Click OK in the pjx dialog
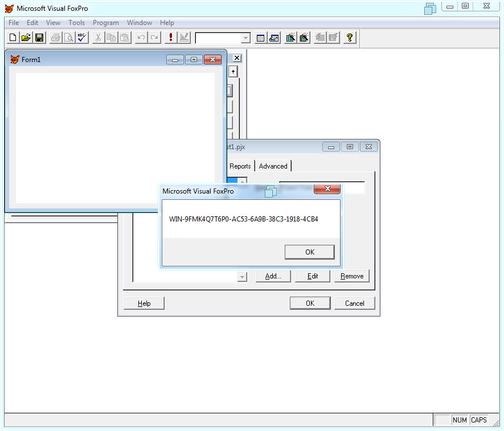 [x=310, y=303]
